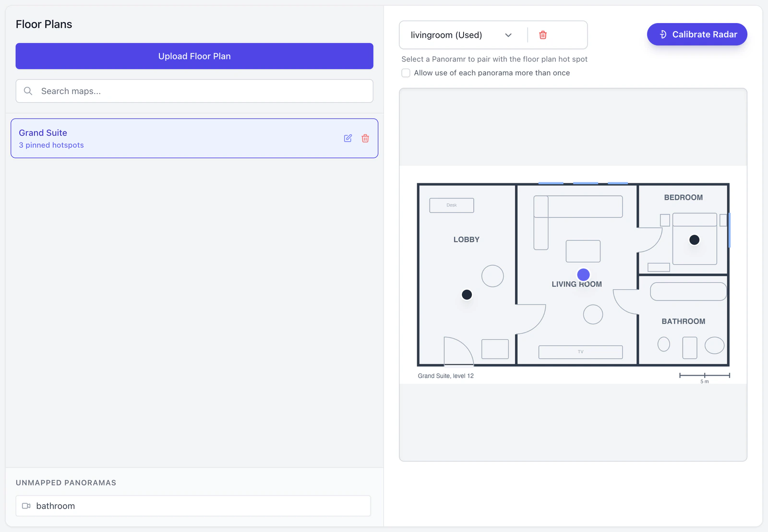Focus the Search maps input field
The image size is (768, 532).
194,91
